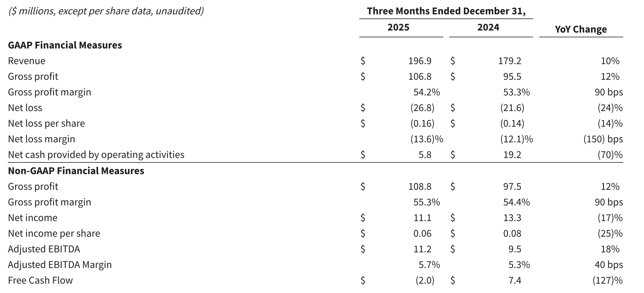Click the (150) bps change value

pyautogui.click(x=603, y=139)
